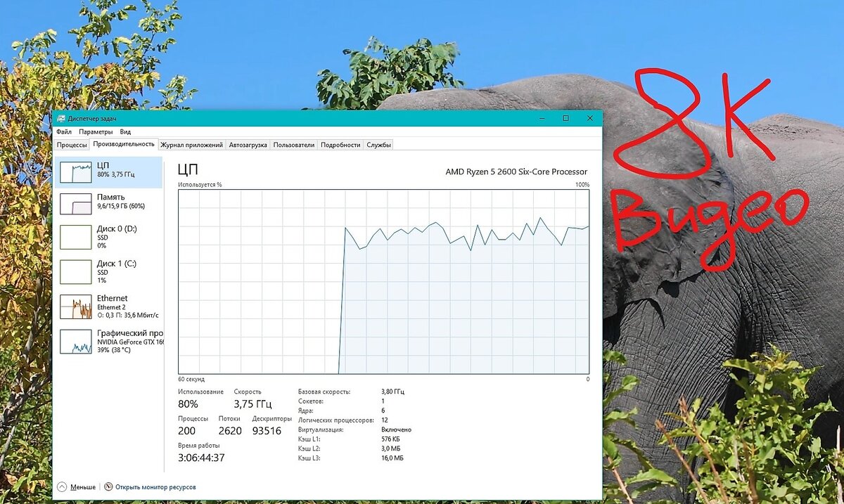Switch to the Пользователи tab

pos(294,145)
